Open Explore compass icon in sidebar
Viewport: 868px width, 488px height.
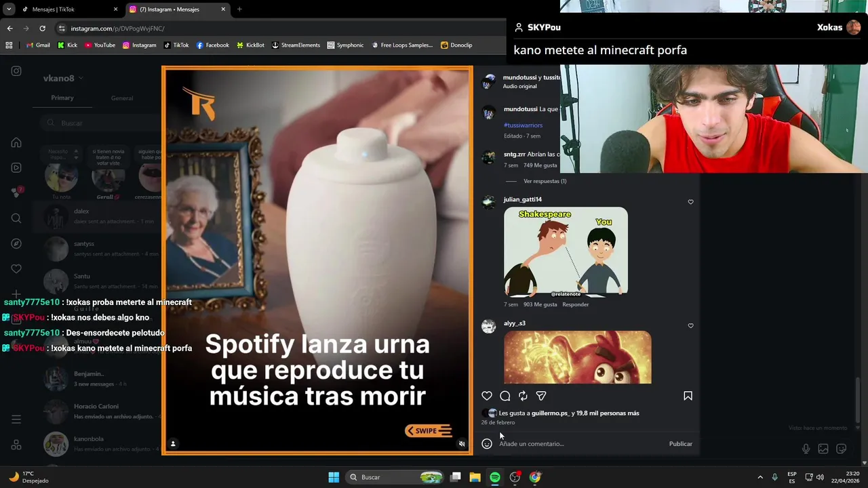16,243
